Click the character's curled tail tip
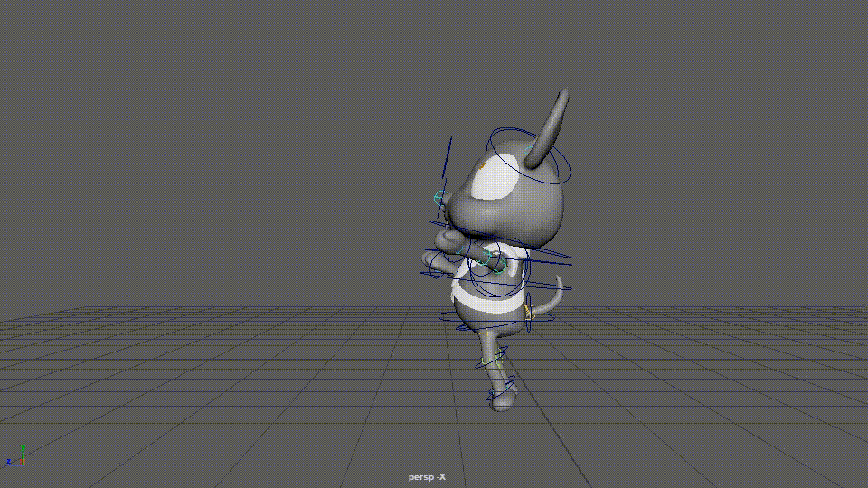Screen dimensions: 868x488 click(x=561, y=285)
